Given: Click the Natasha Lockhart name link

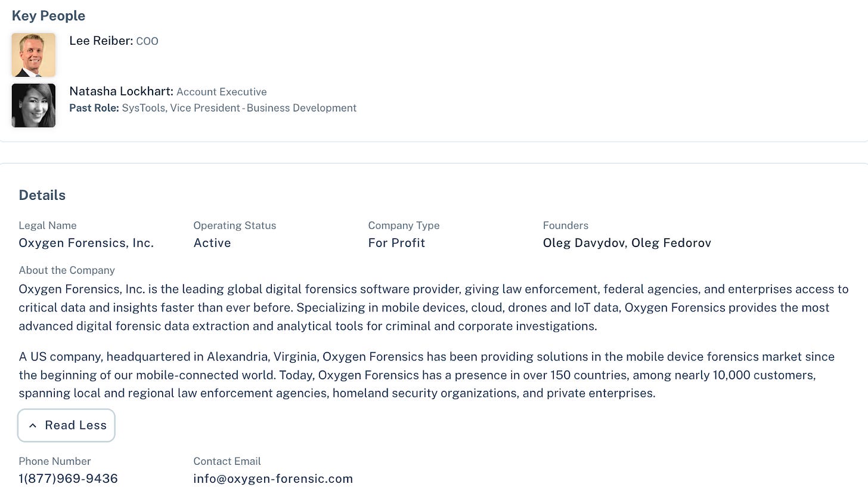Looking at the screenshot, I should (121, 91).
